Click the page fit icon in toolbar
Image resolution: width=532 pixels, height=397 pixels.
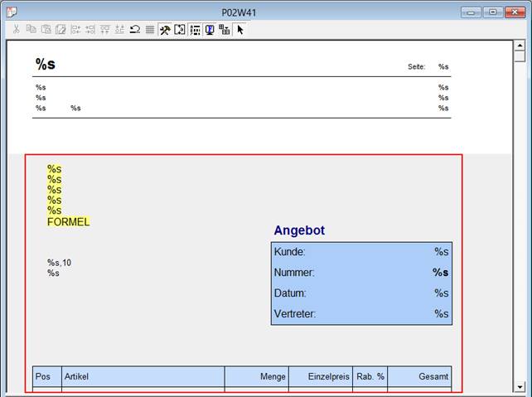(180, 29)
